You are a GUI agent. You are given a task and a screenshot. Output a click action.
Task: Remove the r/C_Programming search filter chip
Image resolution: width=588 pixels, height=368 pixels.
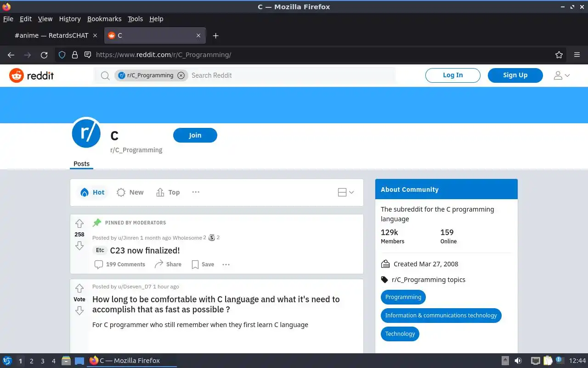coord(181,75)
